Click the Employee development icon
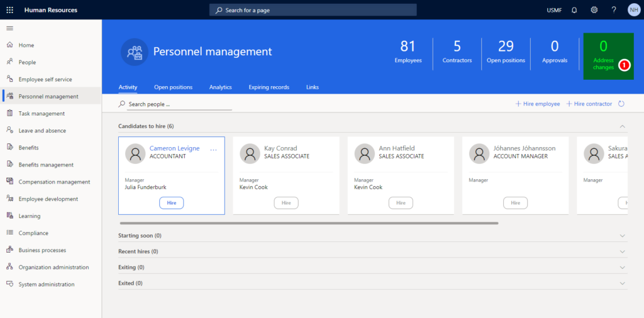The image size is (644, 318). coord(10,199)
